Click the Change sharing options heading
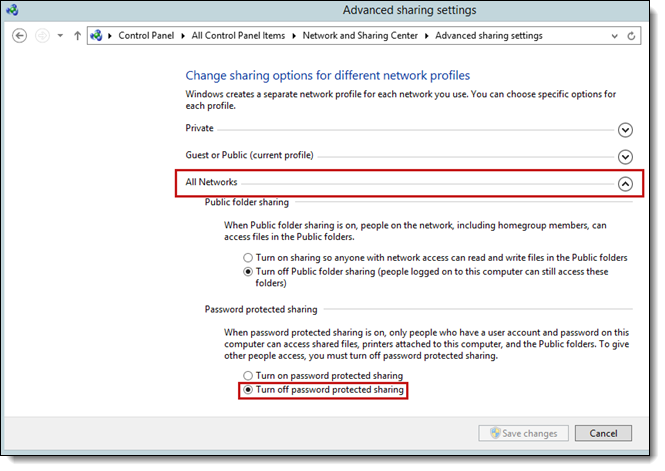665x471 pixels. 328,75
